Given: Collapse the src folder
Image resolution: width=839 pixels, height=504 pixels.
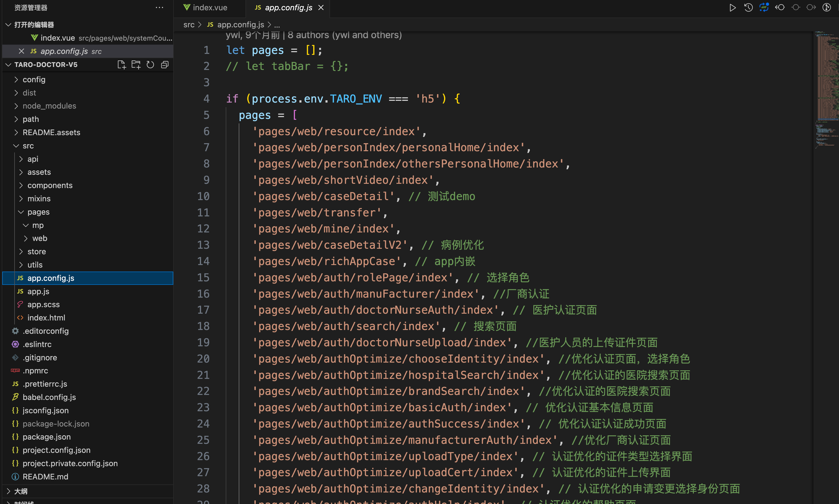Looking at the screenshot, I should 88,146.
